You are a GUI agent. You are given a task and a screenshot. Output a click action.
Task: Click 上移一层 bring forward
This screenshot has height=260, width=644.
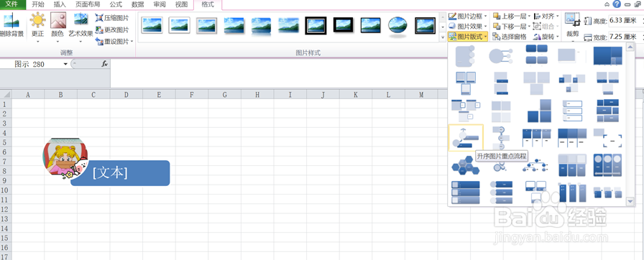coord(510,17)
